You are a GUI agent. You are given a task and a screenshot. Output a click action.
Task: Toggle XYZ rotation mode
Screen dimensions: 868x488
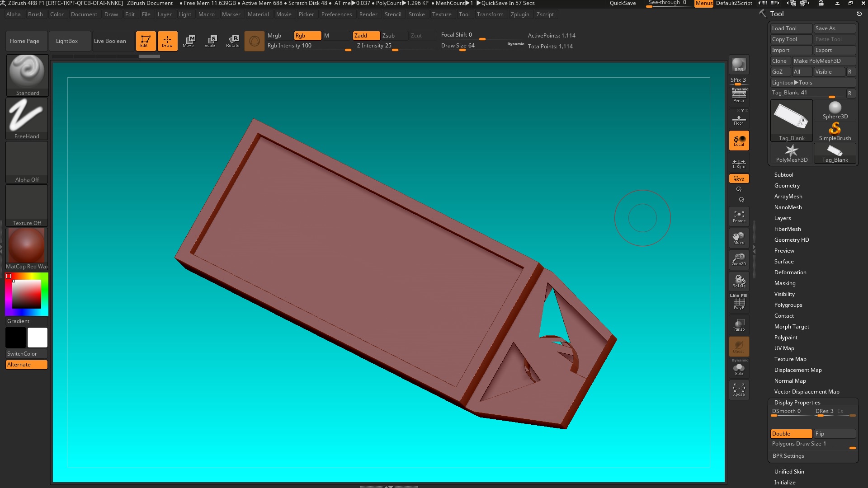[739, 179]
